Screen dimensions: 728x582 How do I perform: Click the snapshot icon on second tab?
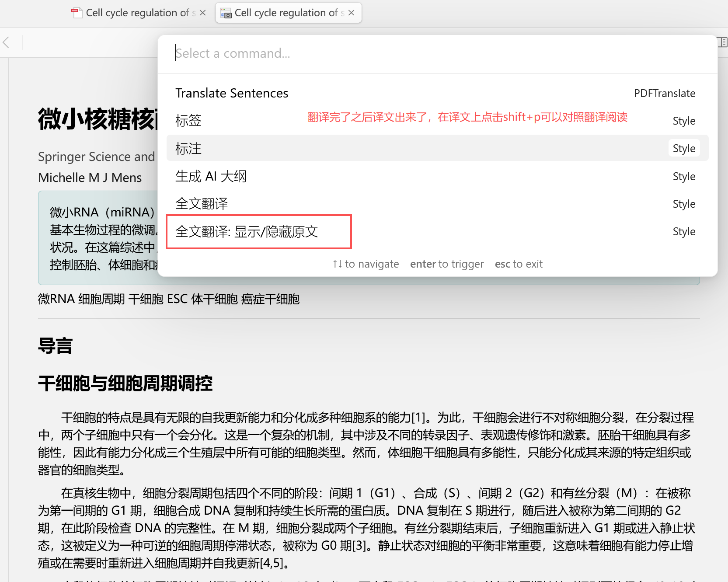(226, 13)
